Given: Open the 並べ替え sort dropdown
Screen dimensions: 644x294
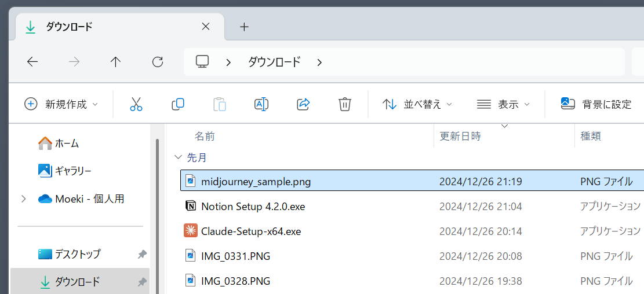Looking at the screenshot, I should click(x=417, y=104).
